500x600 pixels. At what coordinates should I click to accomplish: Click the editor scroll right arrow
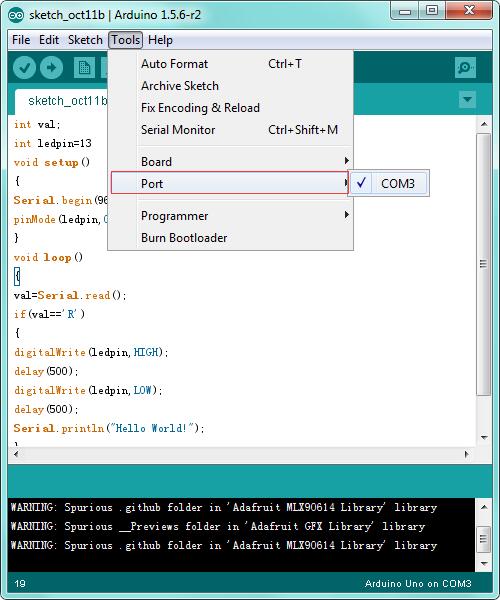[466, 454]
